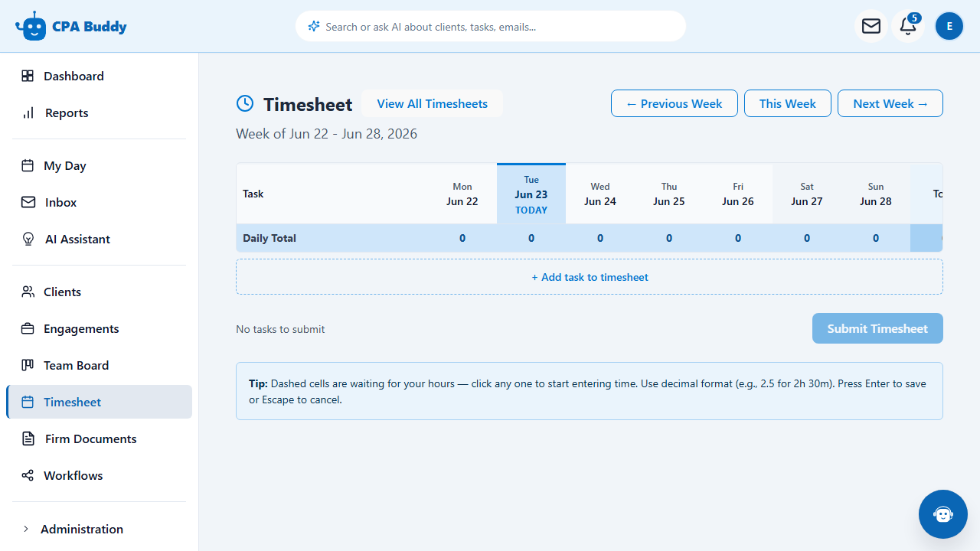Click the Wed Jun 24 column header
This screenshot has width=980, height=551.
[x=600, y=194]
